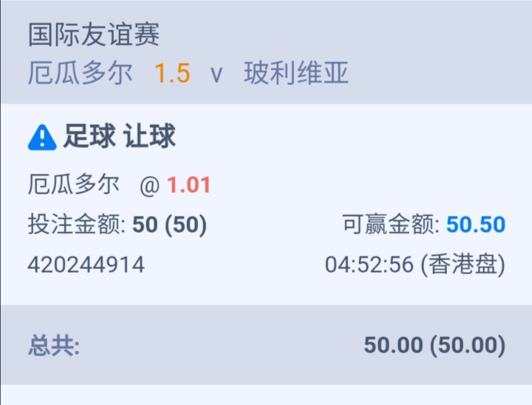The height and width of the screenshot is (405, 532).
Task: Click the blue warning triangle icon
Action: click(x=42, y=137)
